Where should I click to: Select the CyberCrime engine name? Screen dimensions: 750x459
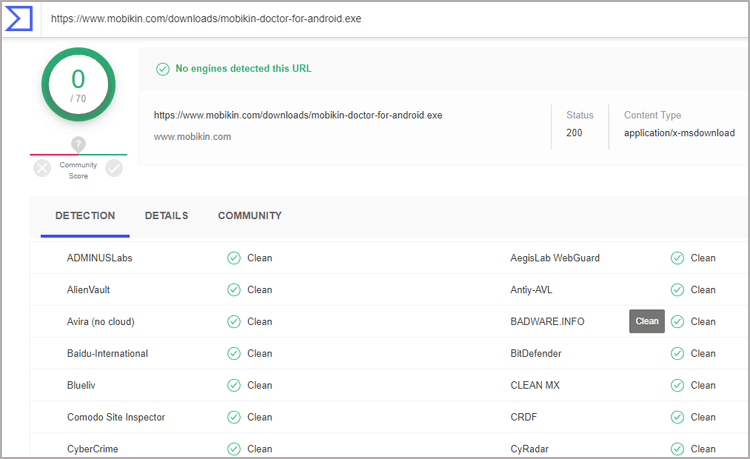click(93, 449)
